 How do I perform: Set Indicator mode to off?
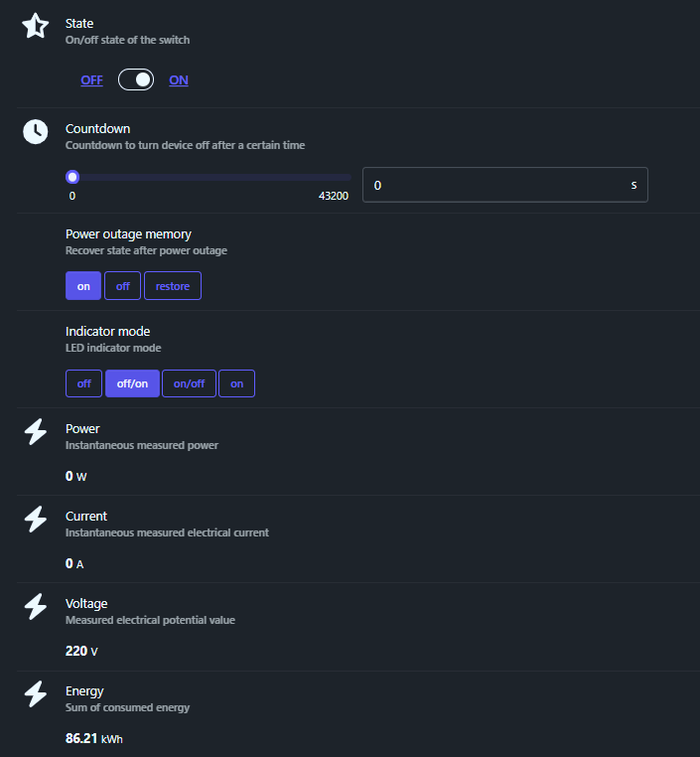click(x=84, y=383)
